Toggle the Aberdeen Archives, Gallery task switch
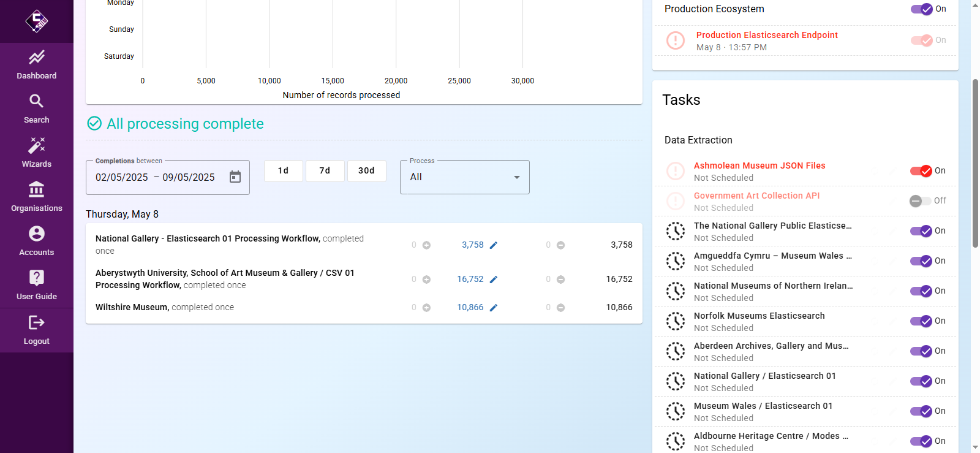Screen dimensions: 980x453 tap(921, 351)
